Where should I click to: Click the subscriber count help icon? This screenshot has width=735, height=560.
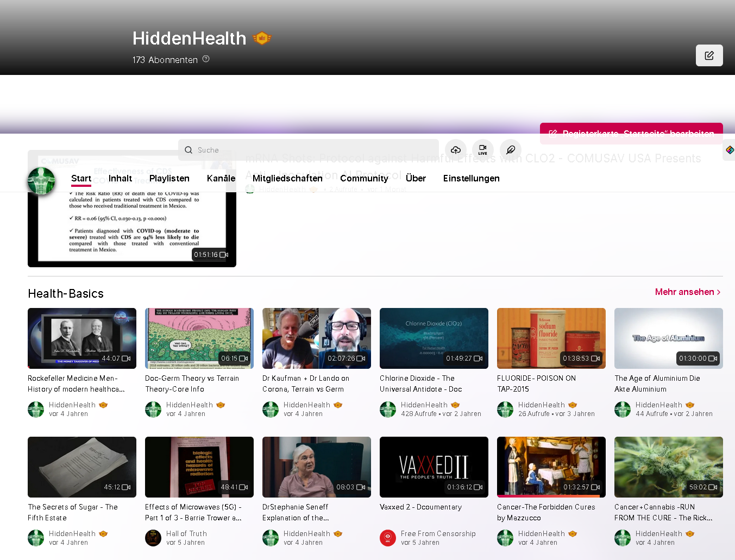click(x=206, y=59)
